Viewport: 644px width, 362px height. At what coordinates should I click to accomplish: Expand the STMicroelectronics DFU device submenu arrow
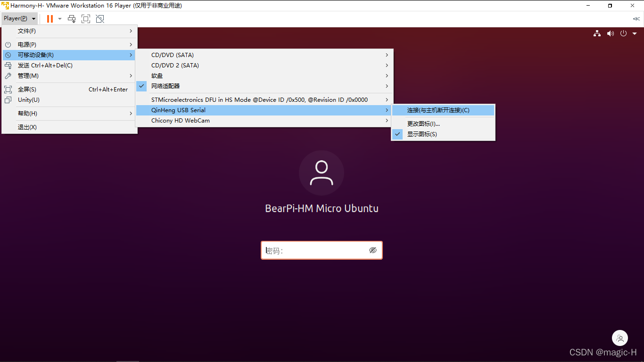tap(387, 100)
